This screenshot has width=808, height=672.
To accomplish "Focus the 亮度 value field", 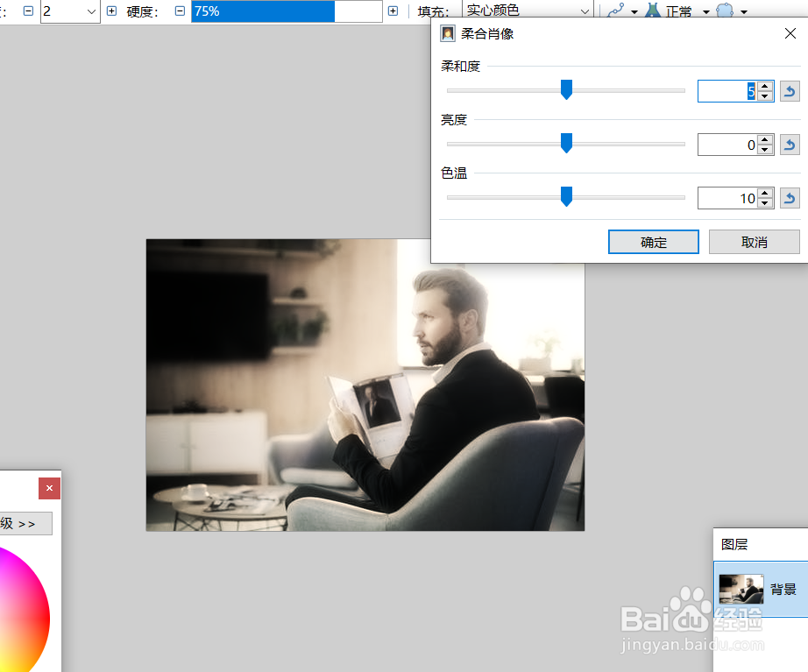I will tap(727, 145).
